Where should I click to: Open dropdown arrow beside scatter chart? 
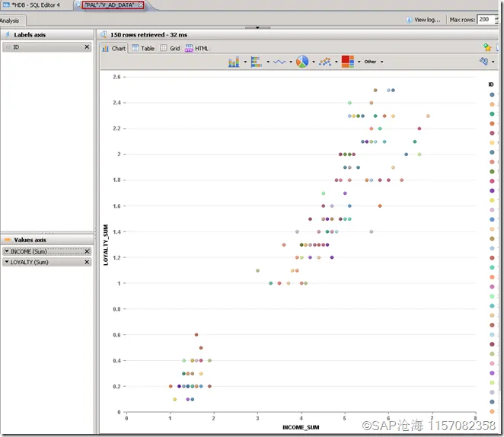click(337, 62)
